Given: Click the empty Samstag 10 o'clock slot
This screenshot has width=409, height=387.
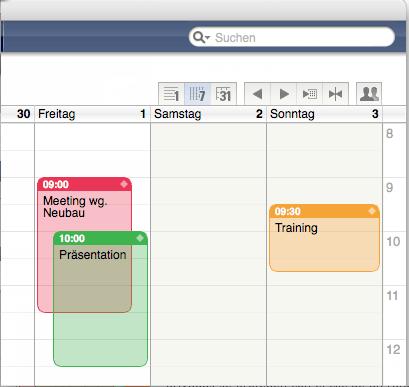Looking at the screenshot, I should (x=209, y=258).
